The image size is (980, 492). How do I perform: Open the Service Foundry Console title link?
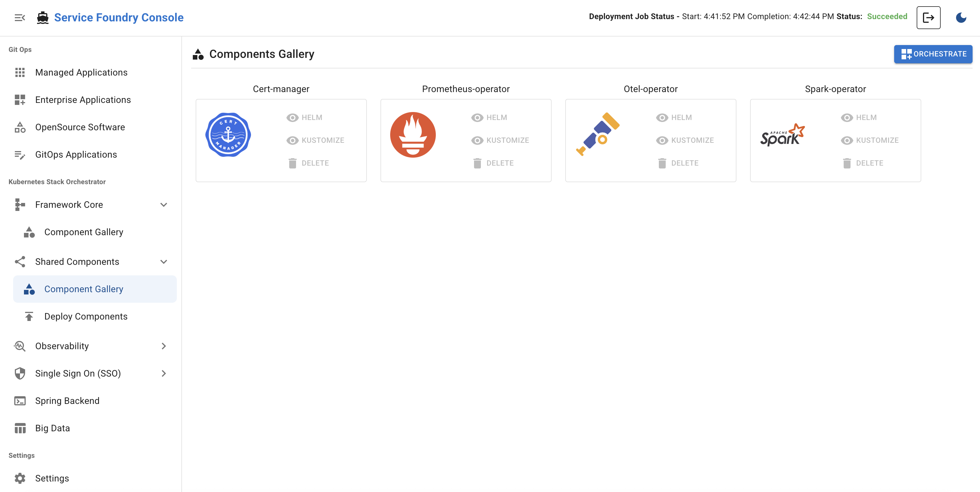click(119, 17)
